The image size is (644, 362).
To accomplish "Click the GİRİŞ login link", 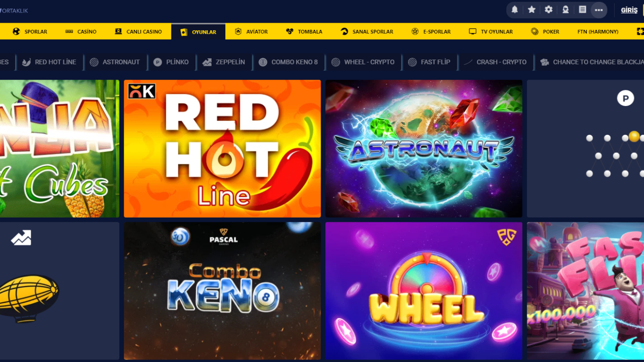I will pos(629,10).
